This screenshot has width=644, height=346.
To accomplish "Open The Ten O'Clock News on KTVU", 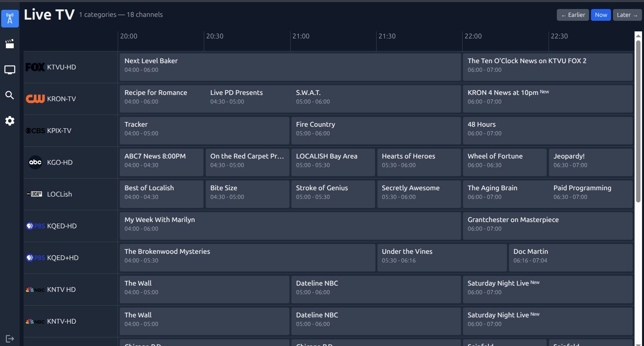I will 548,67.
